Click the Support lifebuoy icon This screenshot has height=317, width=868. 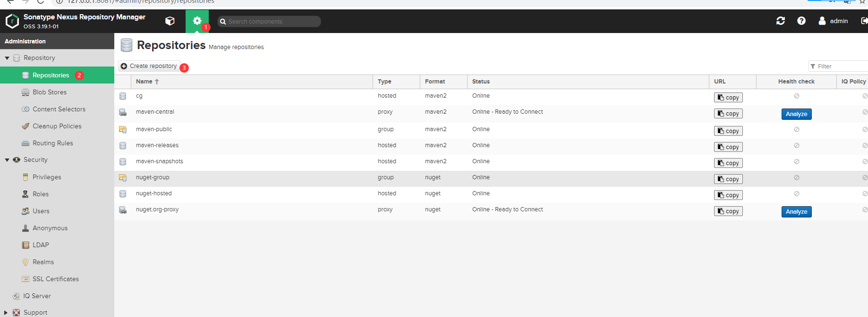17,312
